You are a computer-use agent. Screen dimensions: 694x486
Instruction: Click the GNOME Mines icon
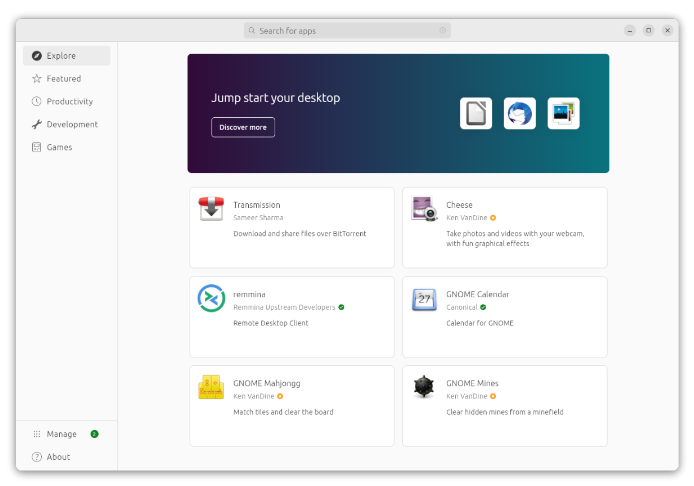coord(424,386)
